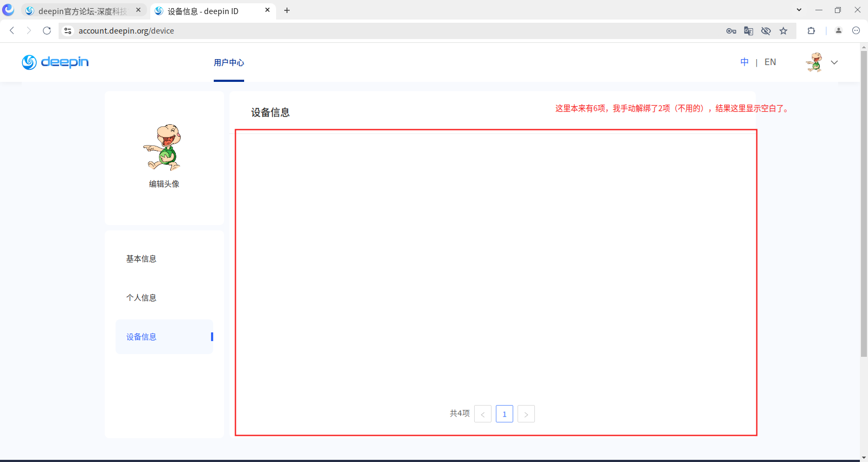Switch language to EN
Image resolution: width=868 pixels, height=462 pixels.
(770, 62)
